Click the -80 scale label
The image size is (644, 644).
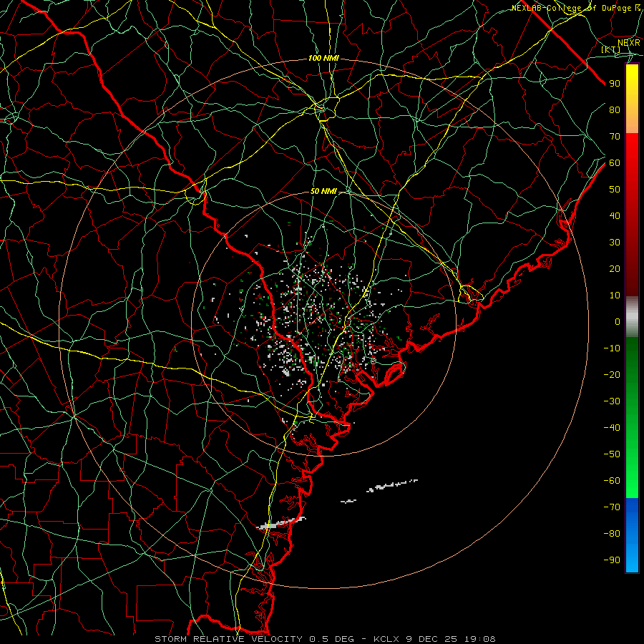[612, 534]
